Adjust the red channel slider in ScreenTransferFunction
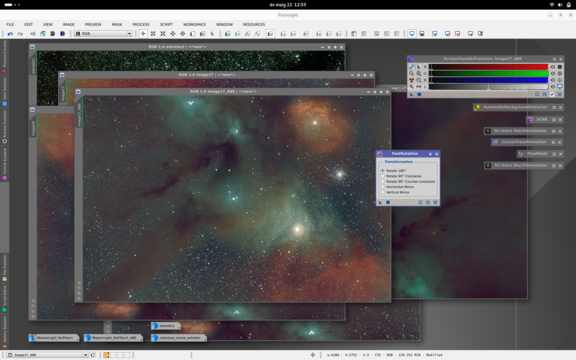This screenshot has height=360, width=576. 489,67
